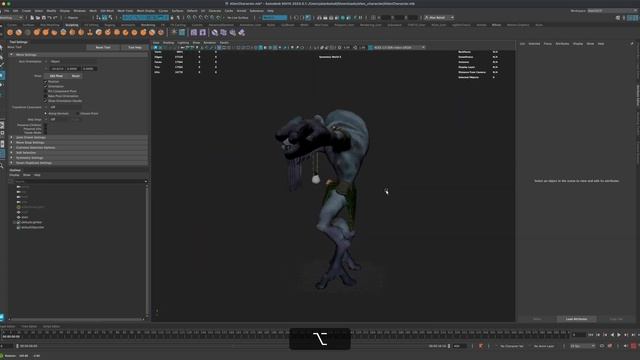
Task: Open the Mesh Tools menu
Action: (x=125, y=11)
